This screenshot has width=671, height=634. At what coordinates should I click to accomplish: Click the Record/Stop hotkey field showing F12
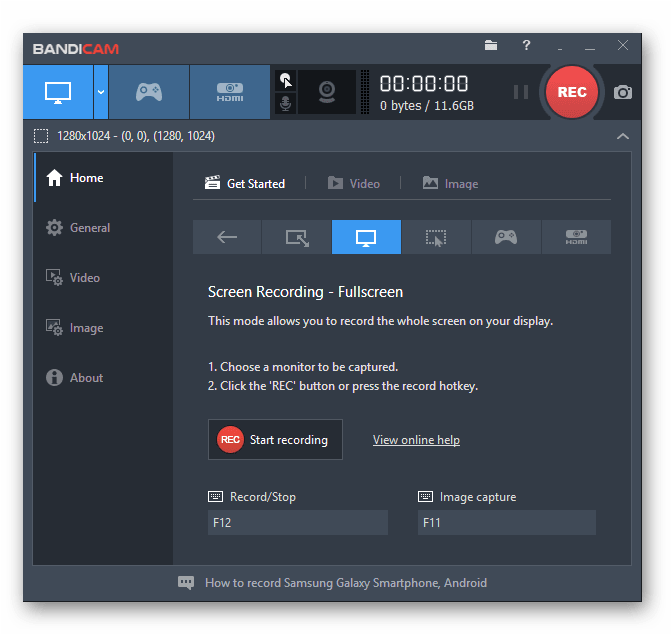[x=297, y=522]
